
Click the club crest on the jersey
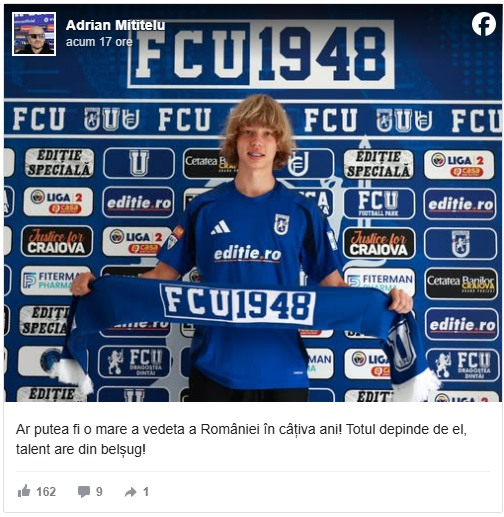coord(281,224)
